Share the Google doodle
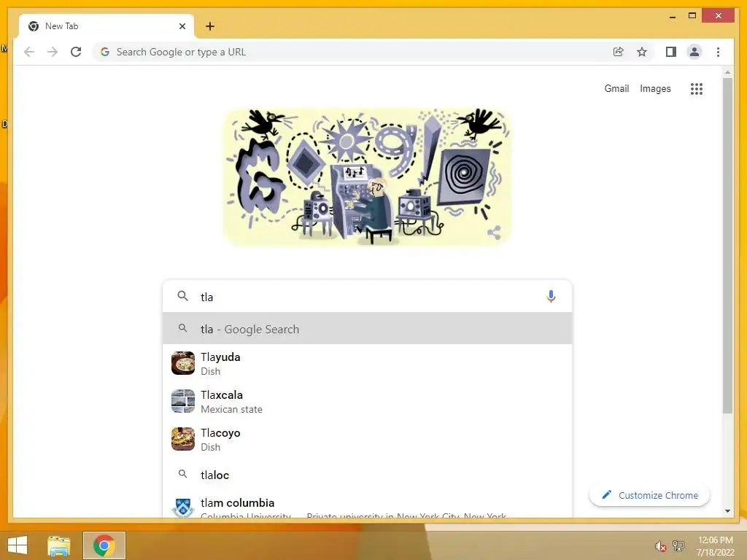 [494, 233]
